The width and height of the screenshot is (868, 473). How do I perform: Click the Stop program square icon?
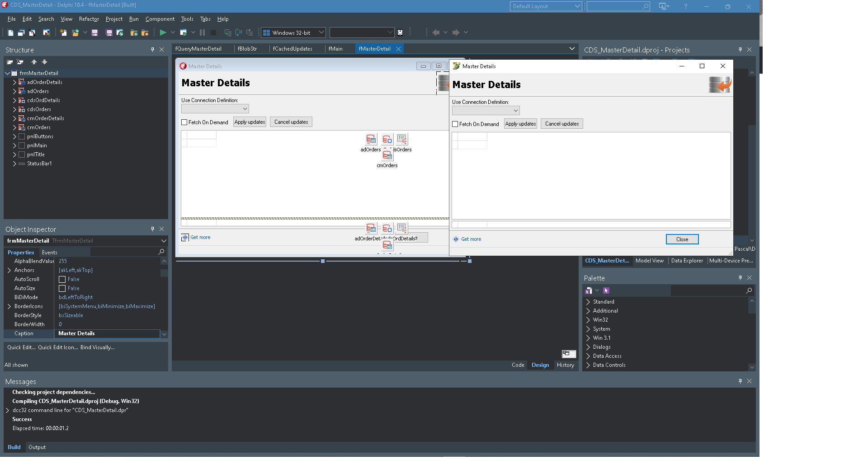(x=213, y=33)
